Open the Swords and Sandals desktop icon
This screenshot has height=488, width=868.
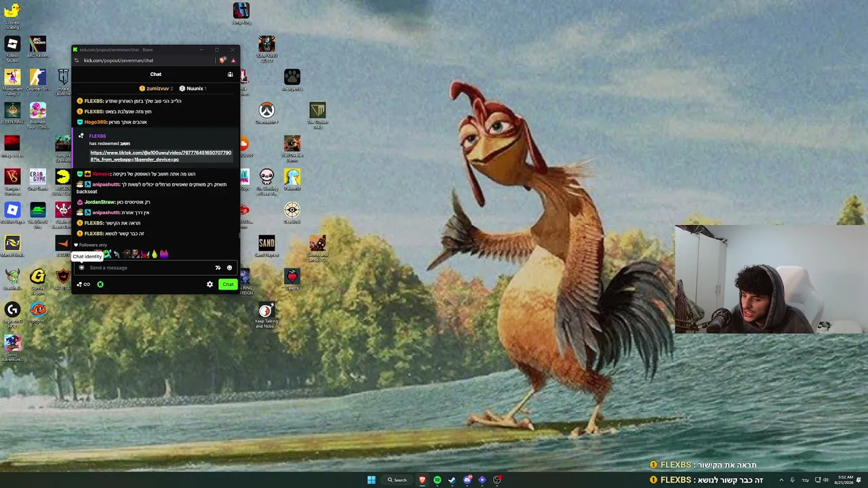[317, 249]
